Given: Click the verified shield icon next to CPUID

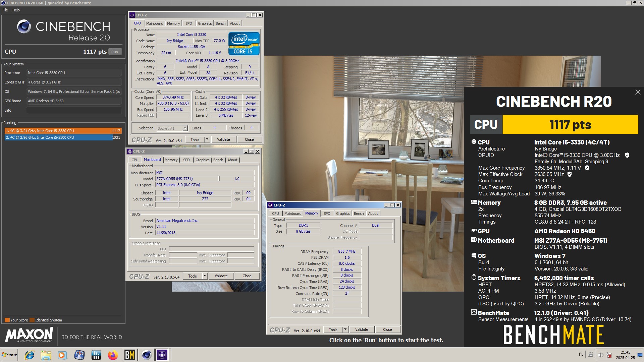Looking at the screenshot, I should pyautogui.click(x=627, y=155).
